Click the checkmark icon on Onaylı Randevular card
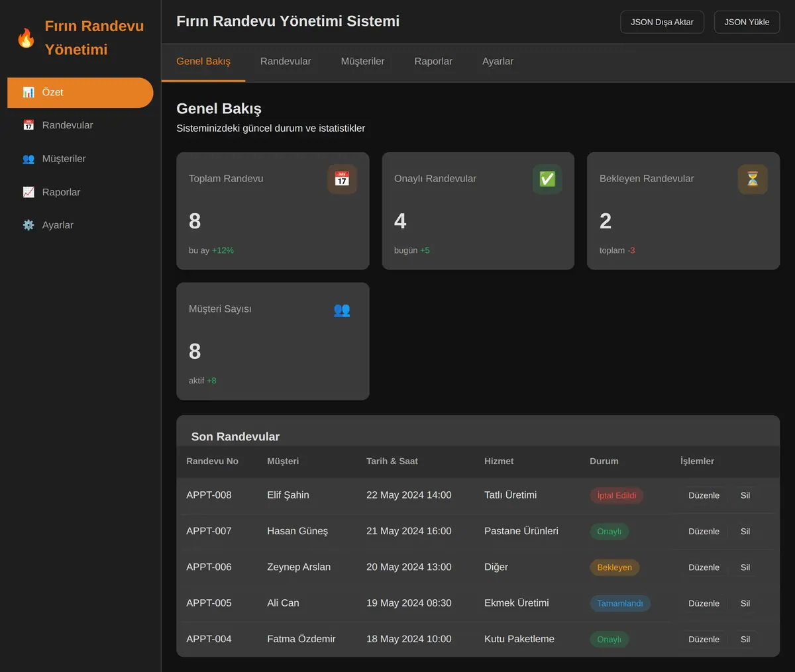Screen dimensions: 795x672 (547, 179)
